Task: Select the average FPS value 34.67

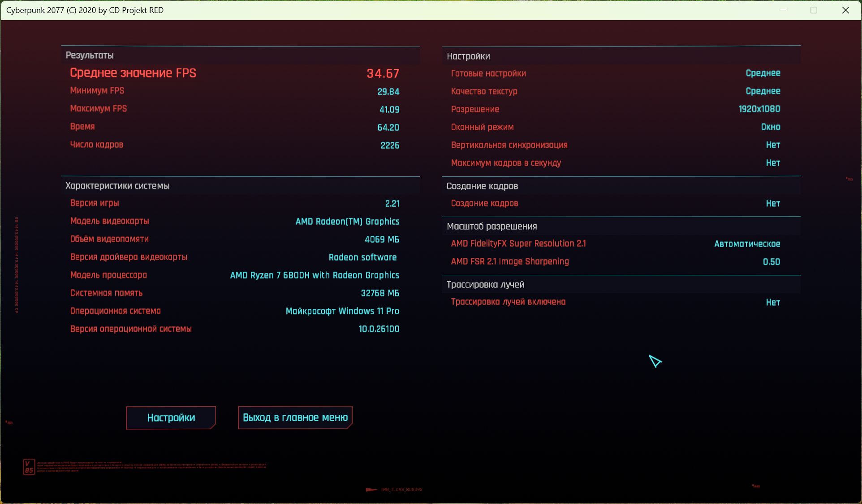Action: pyautogui.click(x=383, y=73)
